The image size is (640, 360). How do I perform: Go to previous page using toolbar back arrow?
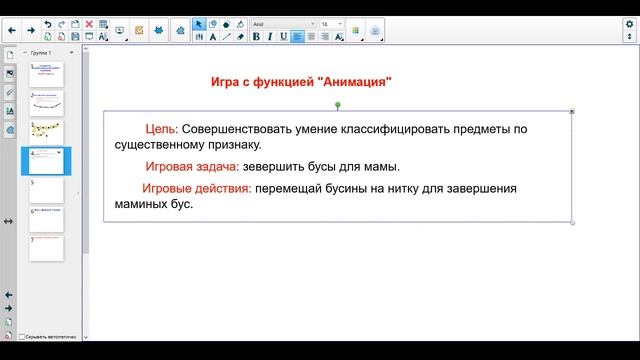click(x=12, y=30)
